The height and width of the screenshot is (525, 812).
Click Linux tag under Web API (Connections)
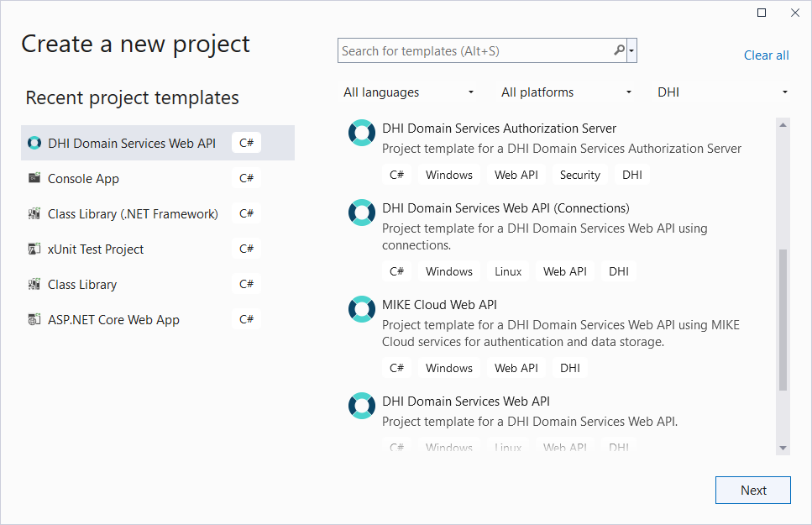point(507,271)
